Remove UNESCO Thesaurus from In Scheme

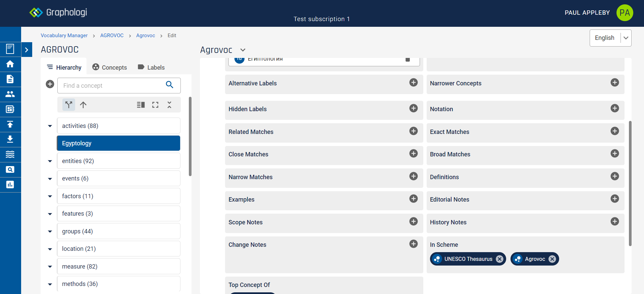(x=499, y=259)
